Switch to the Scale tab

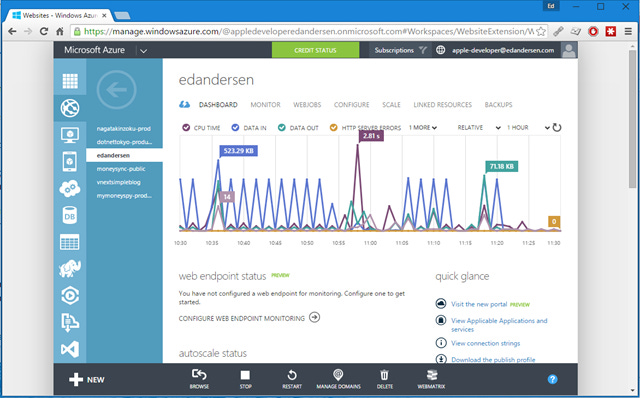[391, 105]
